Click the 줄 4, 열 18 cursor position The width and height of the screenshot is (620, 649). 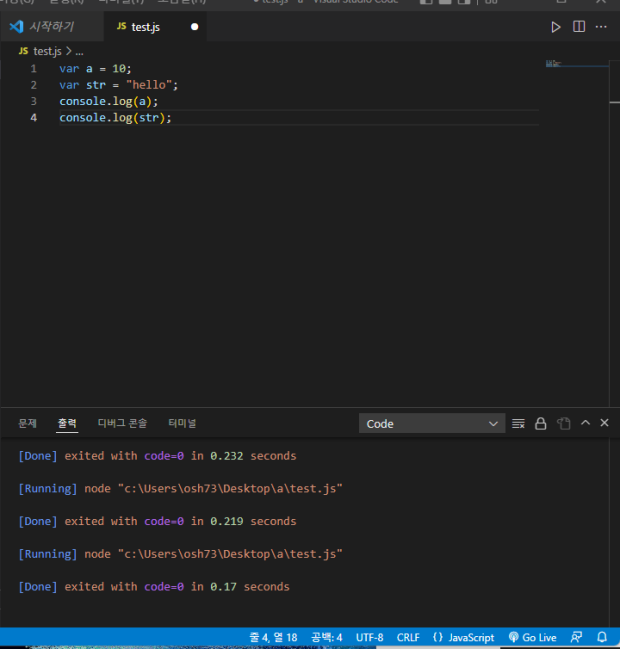coord(273,637)
